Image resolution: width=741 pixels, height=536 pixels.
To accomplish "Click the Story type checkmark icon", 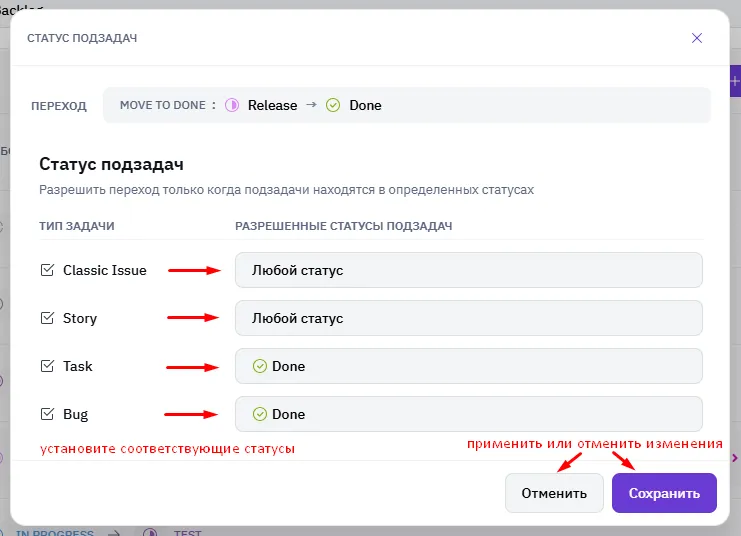I will tap(47, 318).
